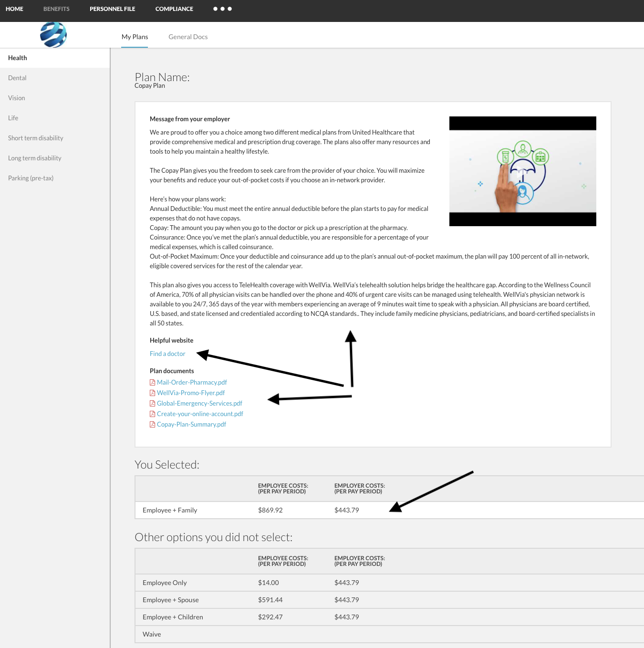This screenshot has height=648, width=644.
Task: Click PDF icon beside WellVia-Promo-Flyer.pdf
Action: pos(153,393)
